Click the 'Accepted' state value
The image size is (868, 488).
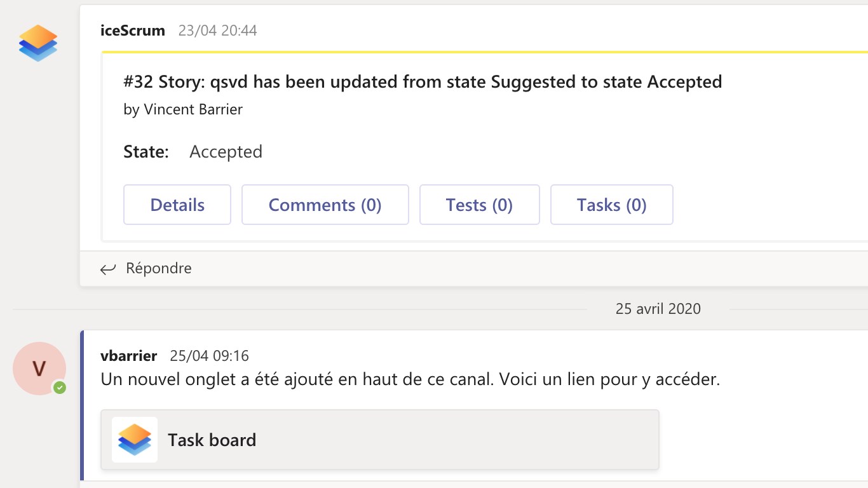(226, 152)
